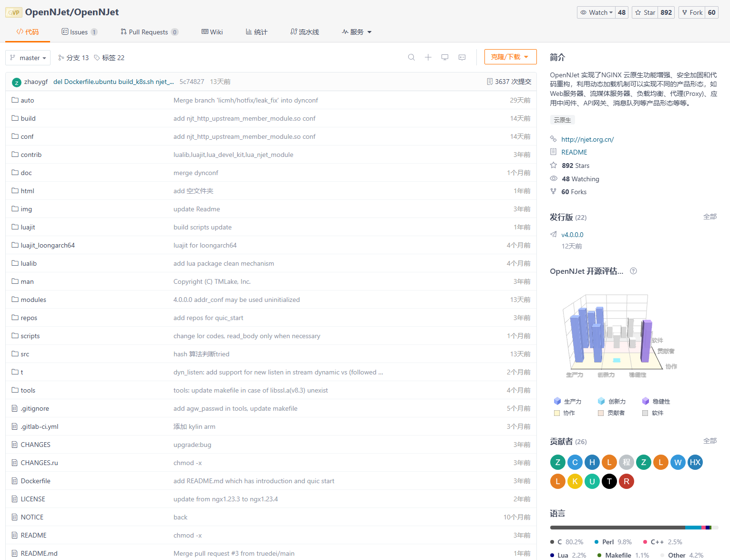Open the red R contributor avatar
This screenshot has height=560, width=730.
[x=627, y=481]
